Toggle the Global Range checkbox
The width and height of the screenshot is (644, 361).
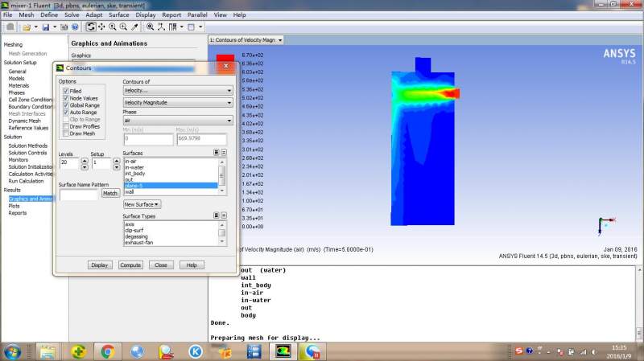click(x=66, y=105)
